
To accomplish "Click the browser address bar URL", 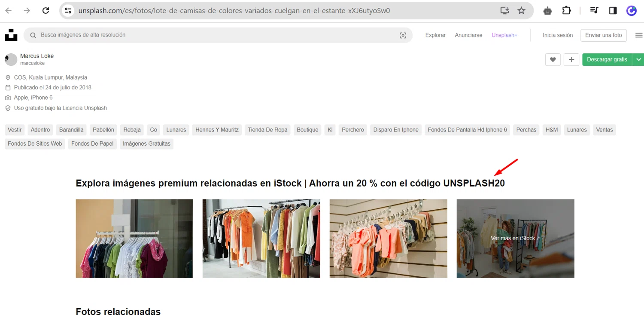I will [x=234, y=11].
